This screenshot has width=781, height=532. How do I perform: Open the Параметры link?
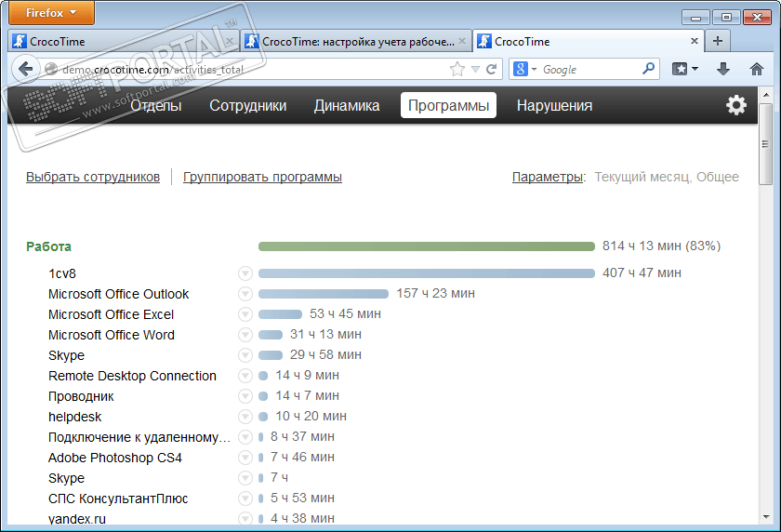click(549, 177)
